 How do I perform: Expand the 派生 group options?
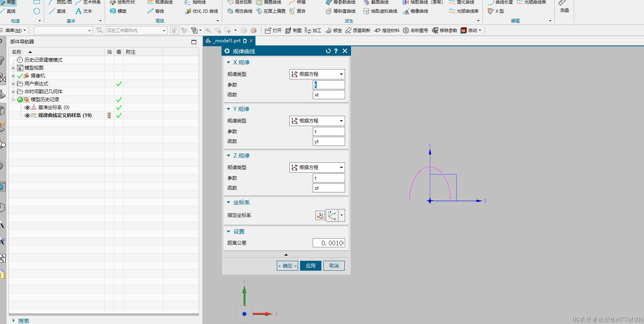[478, 21]
